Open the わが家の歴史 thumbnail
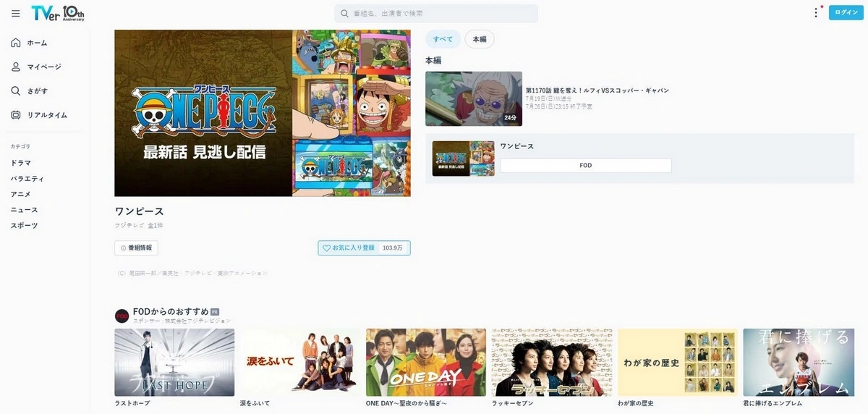The width and height of the screenshot is (868, 414). tap(678, 362)
